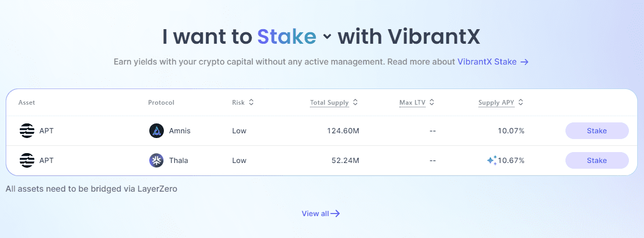Click the Supply APY column header
Screen dimensions: 644x238
pos(496,103)
